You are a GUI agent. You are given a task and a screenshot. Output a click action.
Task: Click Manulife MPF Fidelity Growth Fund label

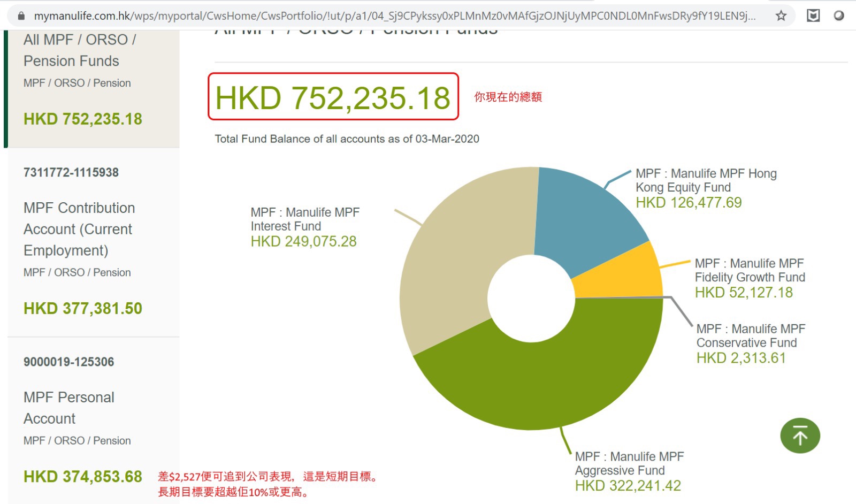[750, 270]
